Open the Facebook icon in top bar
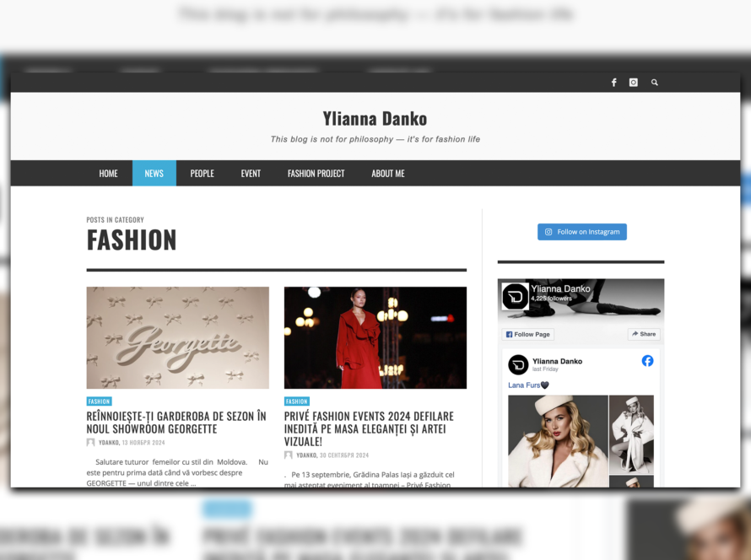Viewport: 751px width, 560px height. pos(613,83)
